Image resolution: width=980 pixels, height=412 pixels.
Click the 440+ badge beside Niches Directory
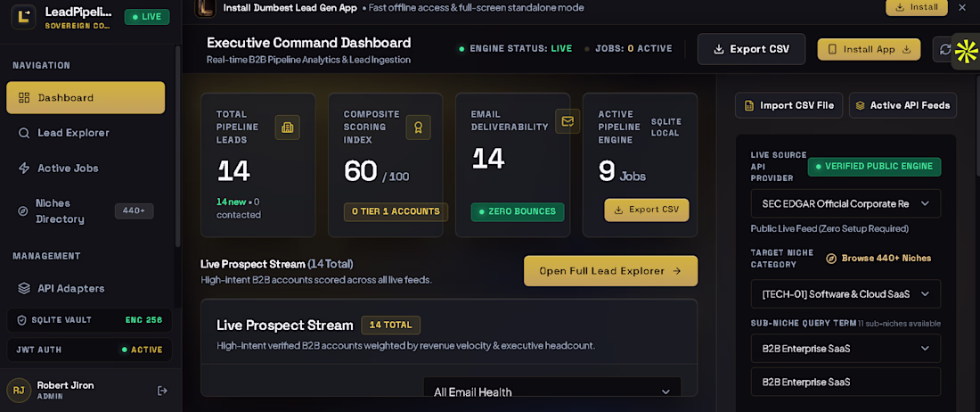pos(134,211)
